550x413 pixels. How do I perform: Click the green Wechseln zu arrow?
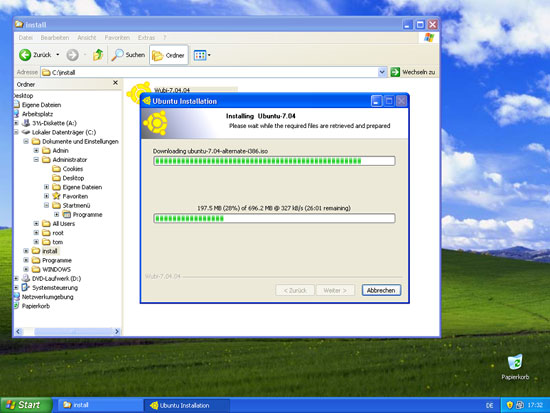(x=395, y=72)
